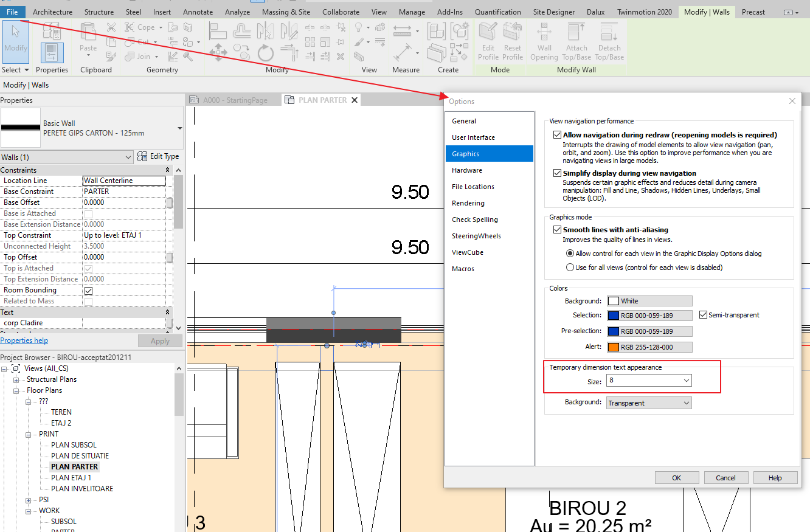The image size is (810, 532).
Task: Select the Cope tool
Action: tap(141, 27)
